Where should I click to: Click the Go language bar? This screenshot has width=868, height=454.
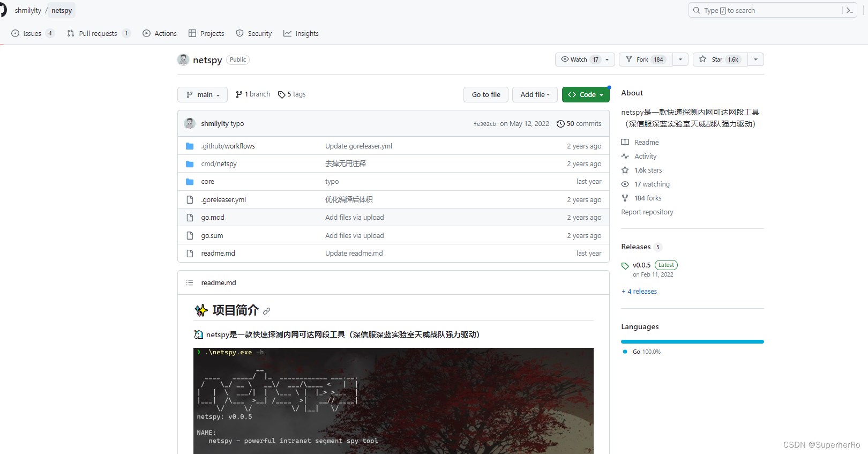click(692, 341)
